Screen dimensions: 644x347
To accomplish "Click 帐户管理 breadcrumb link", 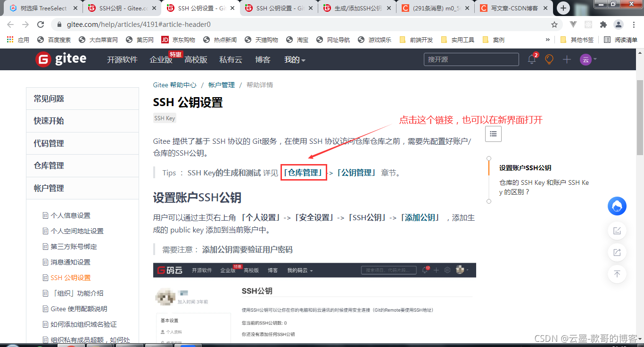I will [222, 85].
